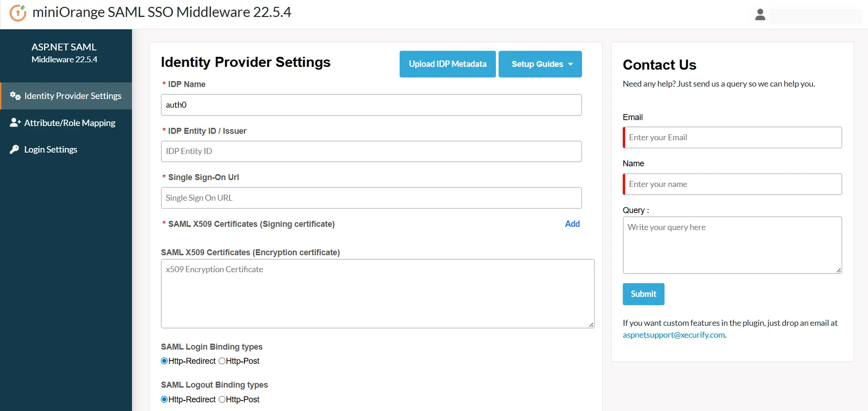Click the Write your query here textarea
Viewport: 868px width, 411px height.
pos(732,245)
